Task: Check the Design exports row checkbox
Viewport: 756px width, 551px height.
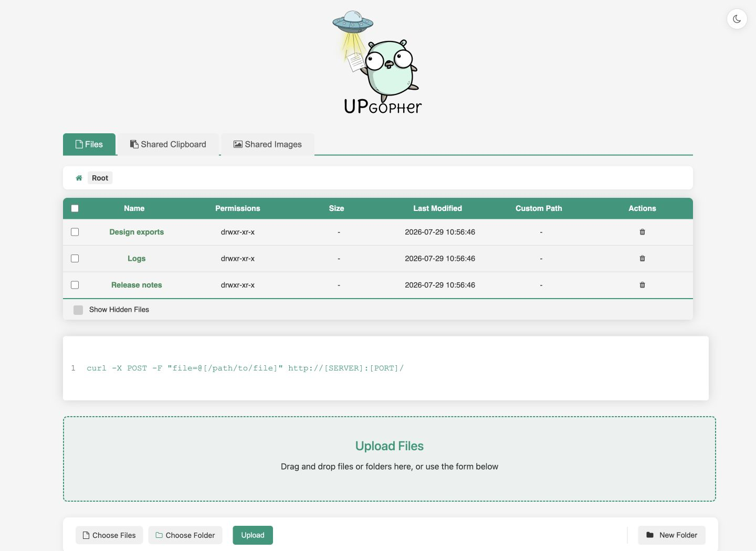Action: (x=75, y=232)
